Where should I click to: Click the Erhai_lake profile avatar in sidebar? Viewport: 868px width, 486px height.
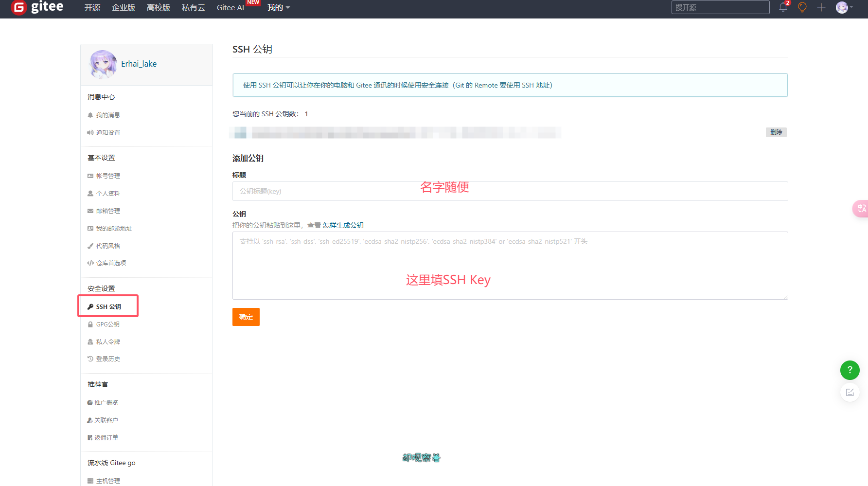(x=103, y=64)
